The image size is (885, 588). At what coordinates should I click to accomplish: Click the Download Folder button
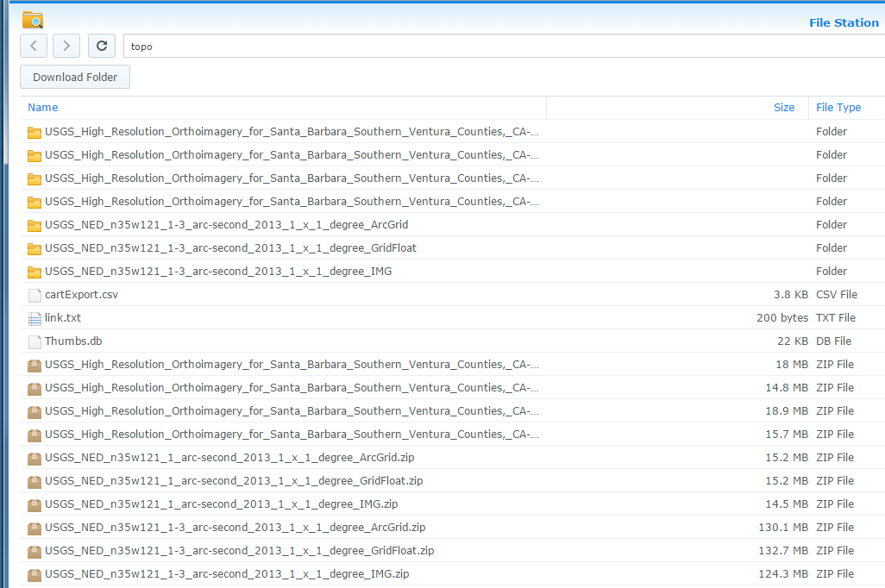[x=74, y=77]
